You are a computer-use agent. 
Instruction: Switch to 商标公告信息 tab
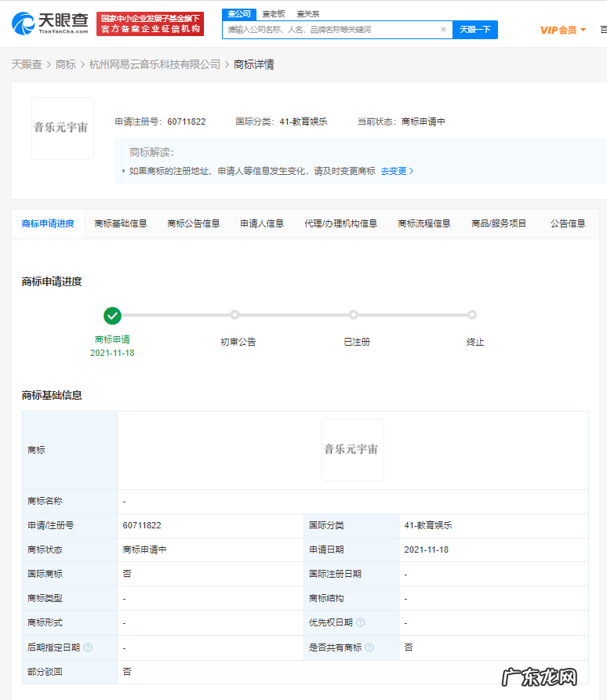point(194,223)
